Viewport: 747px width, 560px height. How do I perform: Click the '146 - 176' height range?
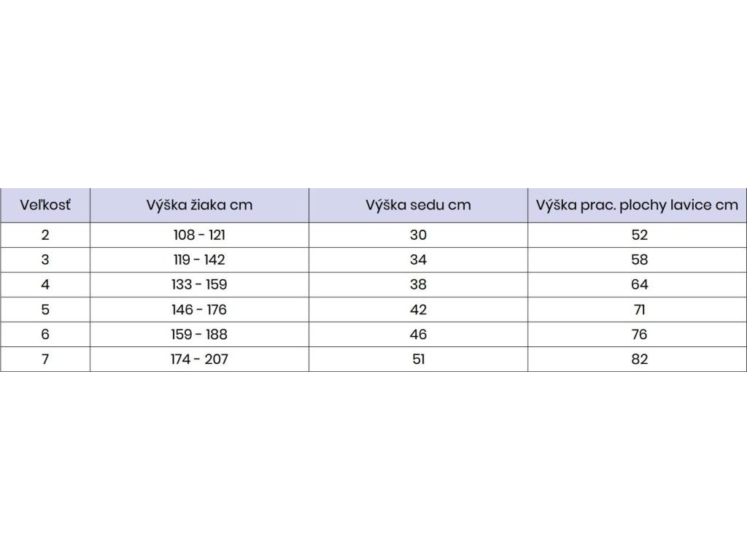(199, 309)
